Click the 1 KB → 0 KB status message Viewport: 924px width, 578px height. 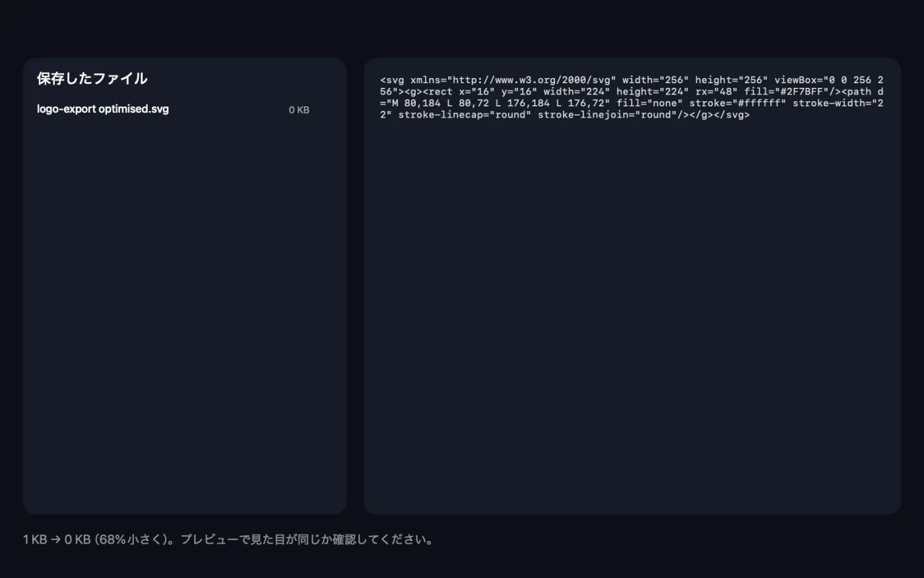[230, 540]
